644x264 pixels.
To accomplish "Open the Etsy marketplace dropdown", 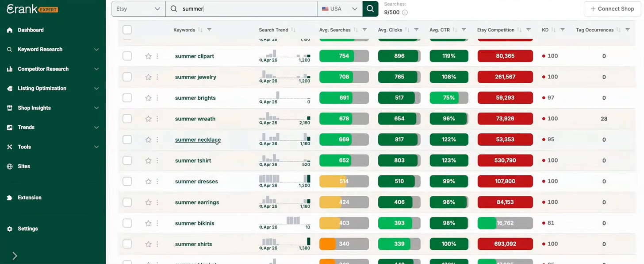I will [138, 9].
